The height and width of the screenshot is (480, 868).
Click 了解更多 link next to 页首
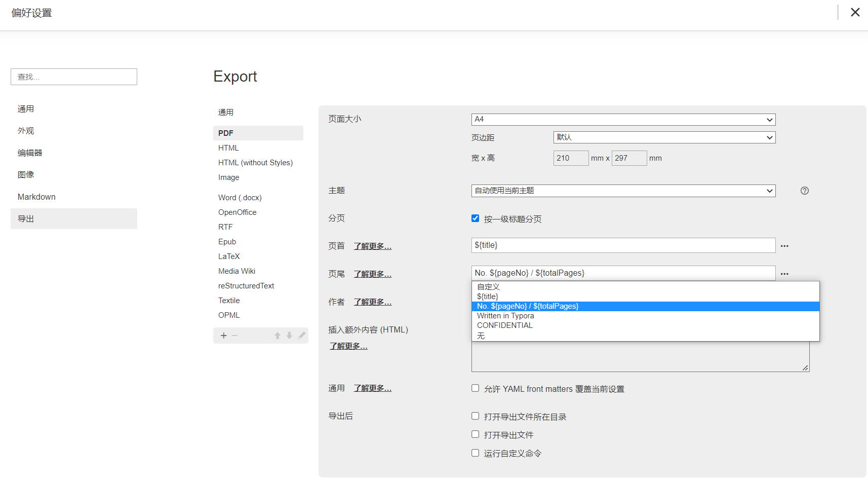tap(372, 246)
